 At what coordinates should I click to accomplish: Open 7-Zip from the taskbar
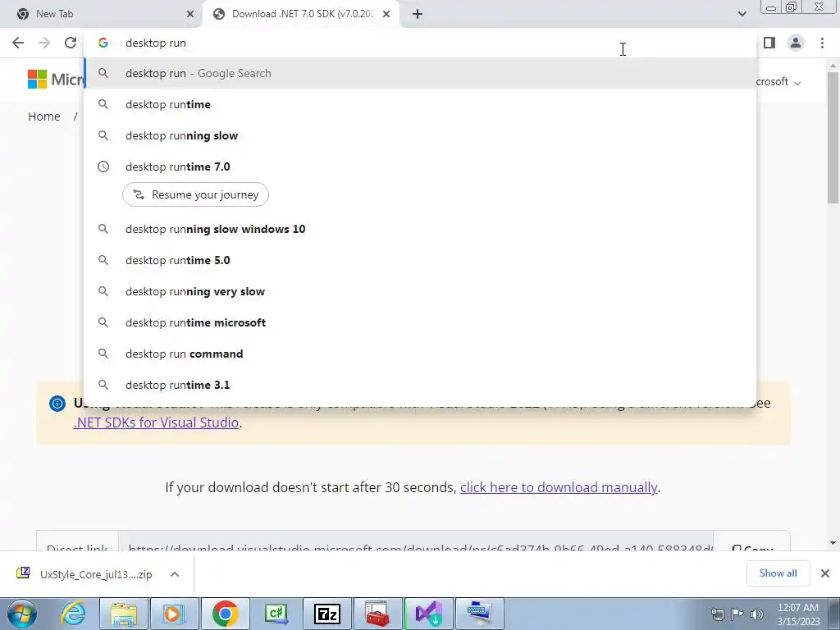[x=327, y=614]
